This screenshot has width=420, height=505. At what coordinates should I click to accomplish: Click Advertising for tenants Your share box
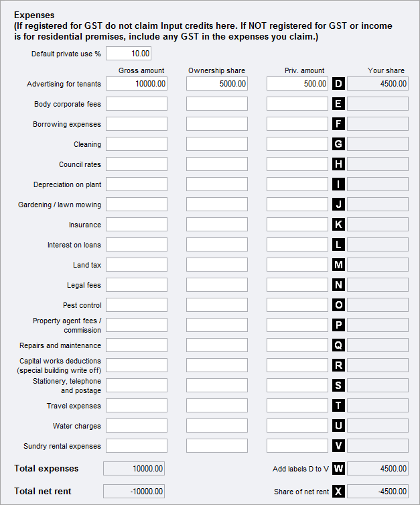coord(378,84)
